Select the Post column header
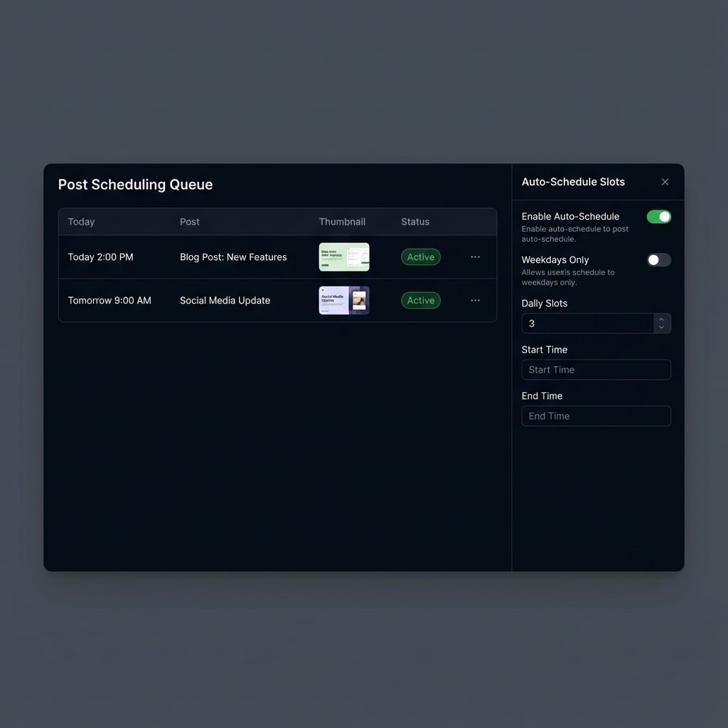 (189, 221)
